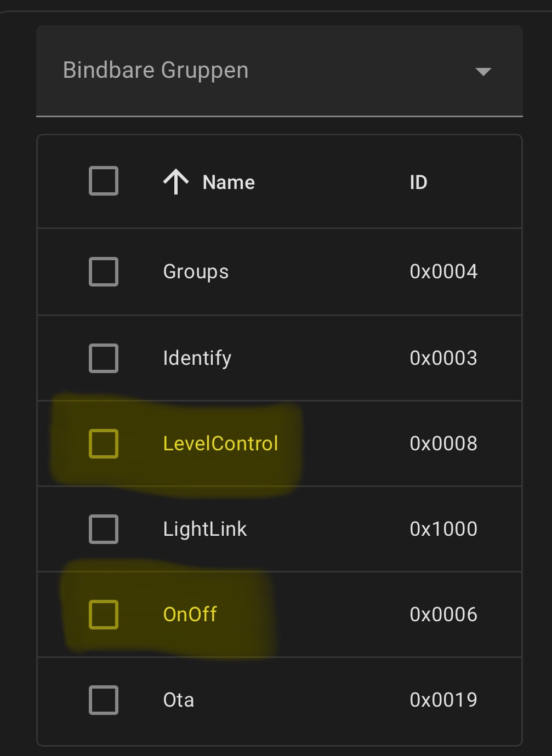552x756 pixels.
Task: Sort by the Name column header
Action: [x=229, y=182]
